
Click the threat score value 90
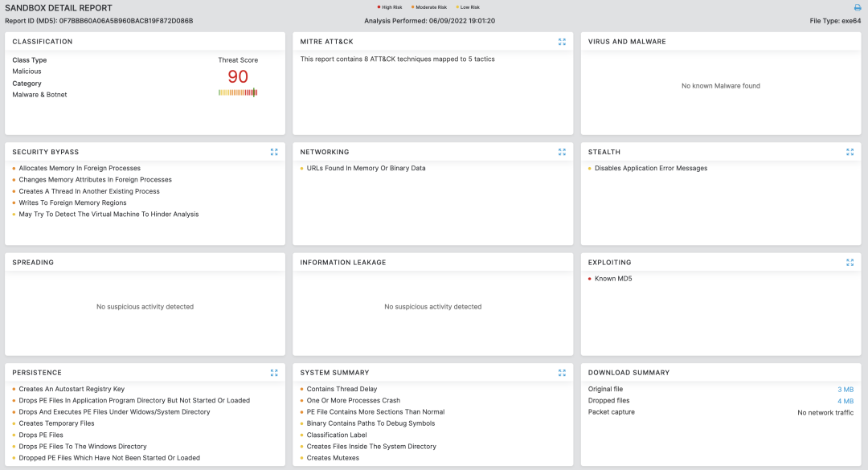(238, 77)
